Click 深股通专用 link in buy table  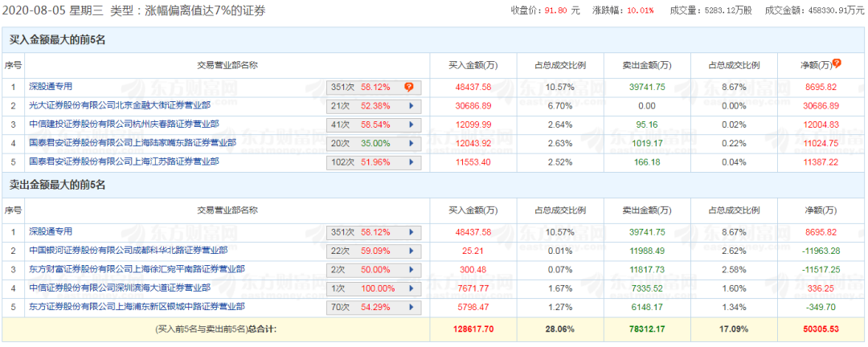[51, 86]
